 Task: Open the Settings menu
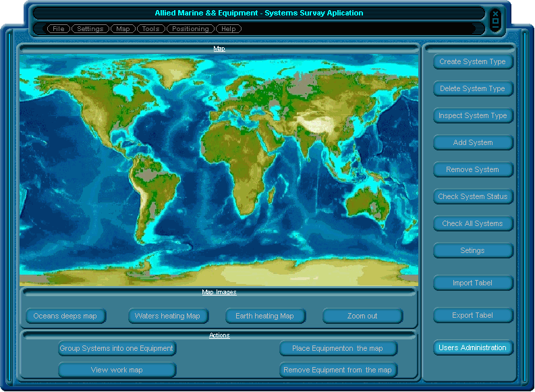pyautogui.click(x=90, y=29)
